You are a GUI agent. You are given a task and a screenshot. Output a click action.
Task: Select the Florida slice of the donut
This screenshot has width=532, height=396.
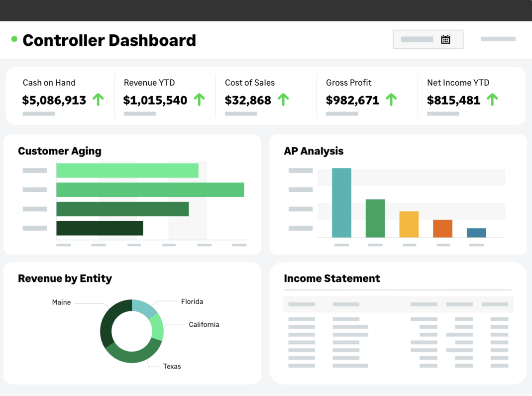143,307
